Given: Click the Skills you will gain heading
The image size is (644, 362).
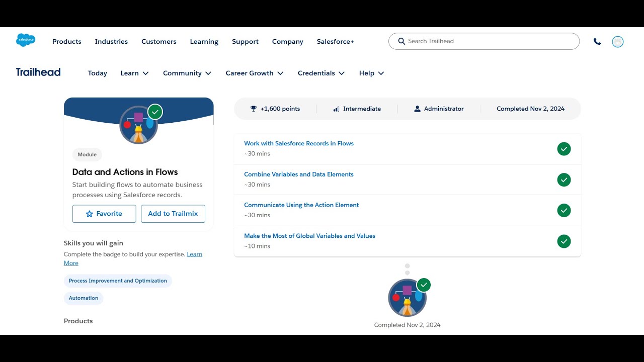Looking at the screenshot, I should (x=94, y=243).
